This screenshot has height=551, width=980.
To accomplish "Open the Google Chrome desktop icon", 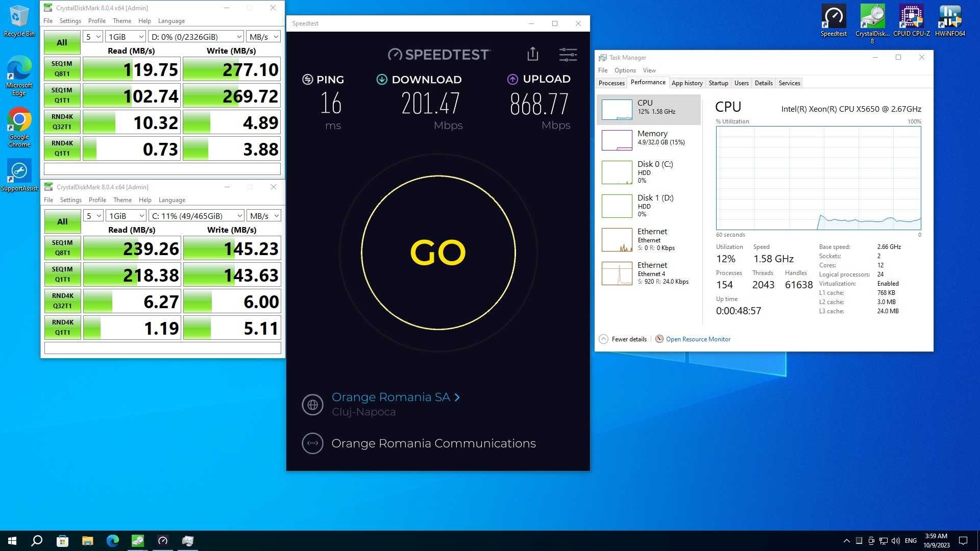I will 19,127.
